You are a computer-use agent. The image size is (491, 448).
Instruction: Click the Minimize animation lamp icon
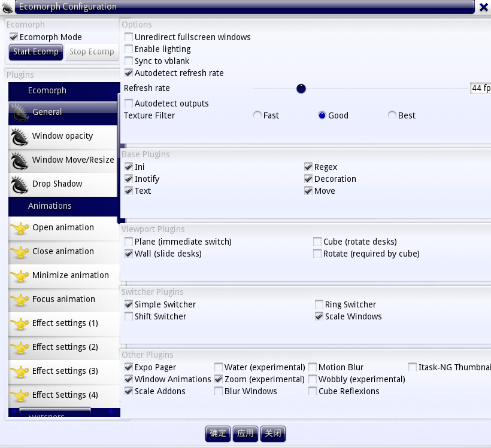coord(20,276)
